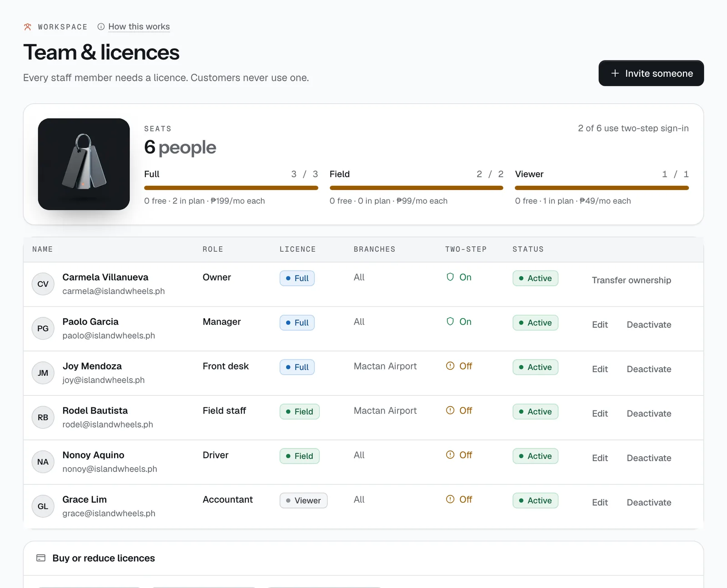Image resolution: width=727 pixels, height=588 pixels.
Task: Click the Accountant role for Grace Lim
Action: pyautogui.click(x=228, y=499)
